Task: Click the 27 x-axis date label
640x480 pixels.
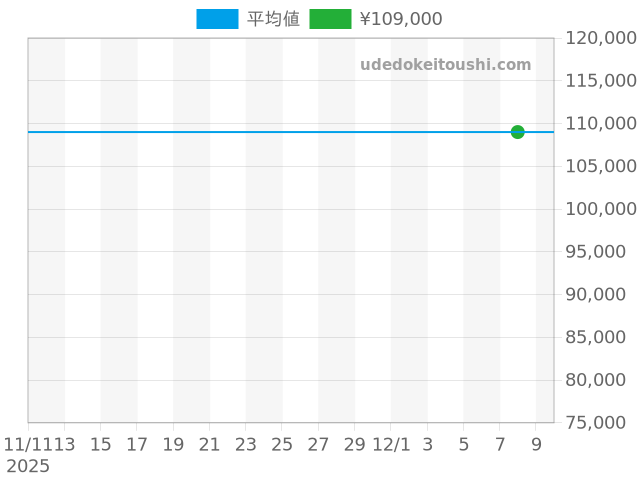Action: click(x=318, y=444)
